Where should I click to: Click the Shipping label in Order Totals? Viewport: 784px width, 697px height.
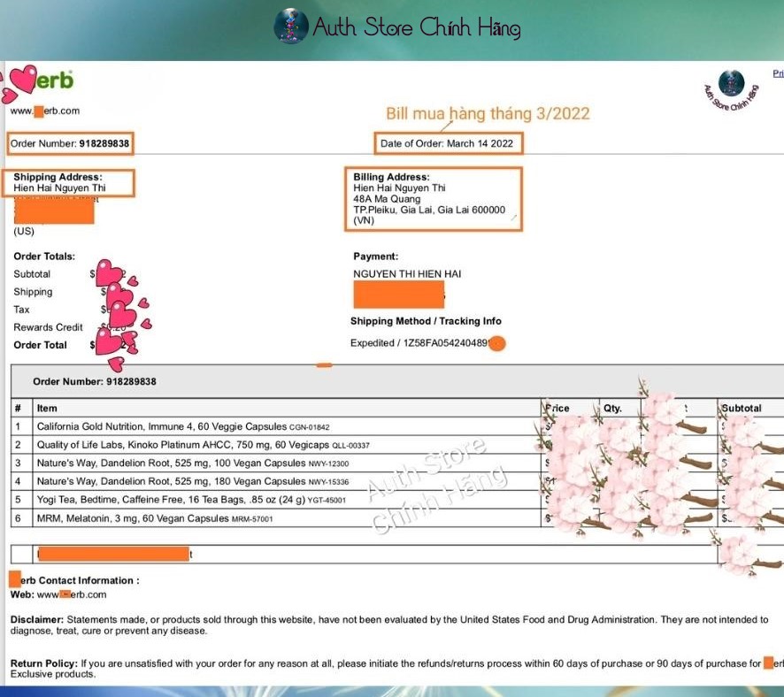[x=33, y=292]
